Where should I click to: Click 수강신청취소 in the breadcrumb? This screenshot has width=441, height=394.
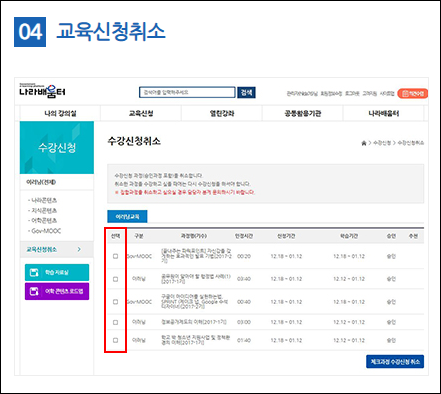(411, 143)
